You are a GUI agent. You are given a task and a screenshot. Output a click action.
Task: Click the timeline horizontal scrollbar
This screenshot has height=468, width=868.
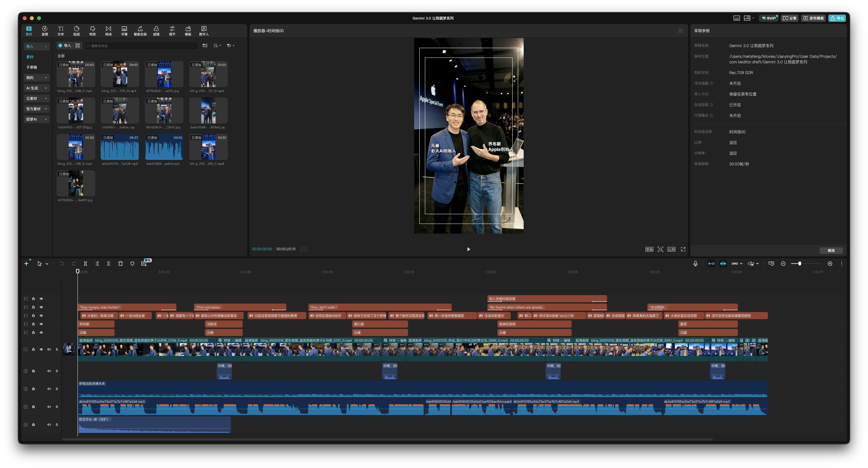[x=387, y=439]
